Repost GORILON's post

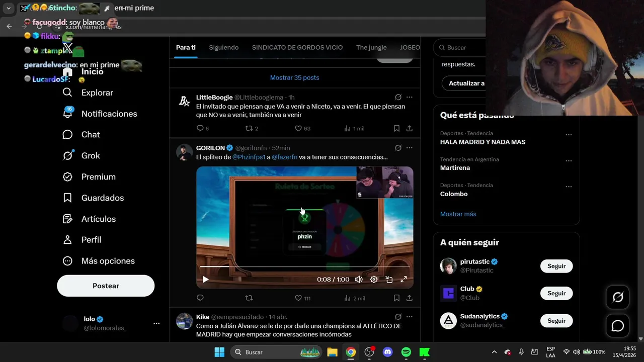249,298
